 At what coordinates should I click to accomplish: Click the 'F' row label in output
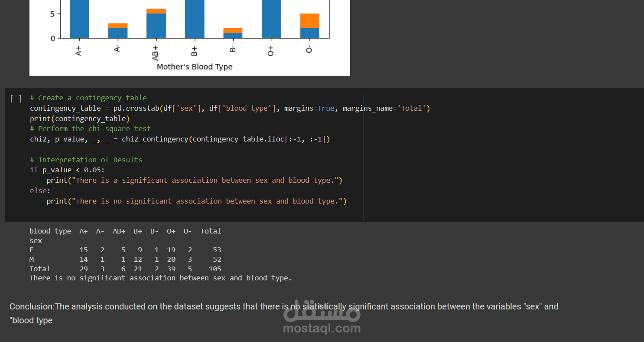[32, 250]
